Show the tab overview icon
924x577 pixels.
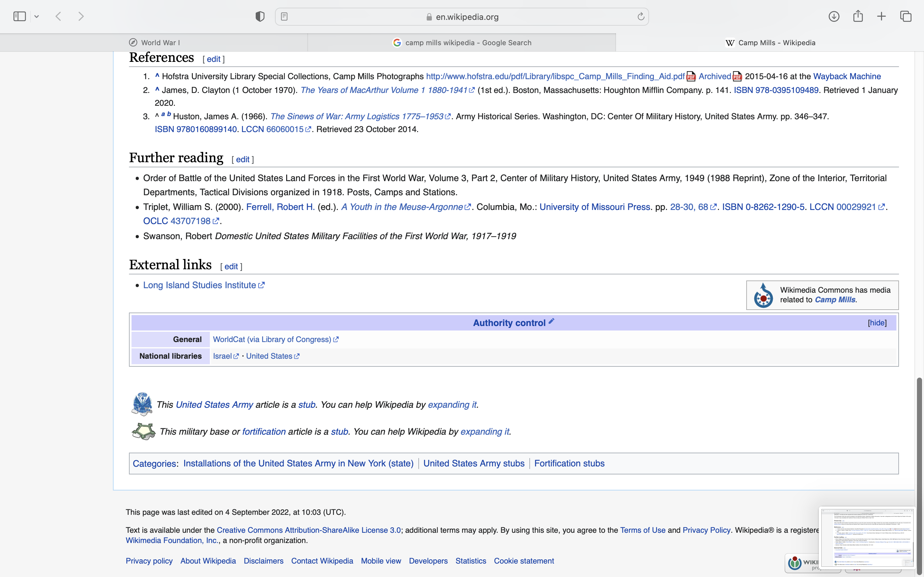[906, 16]
